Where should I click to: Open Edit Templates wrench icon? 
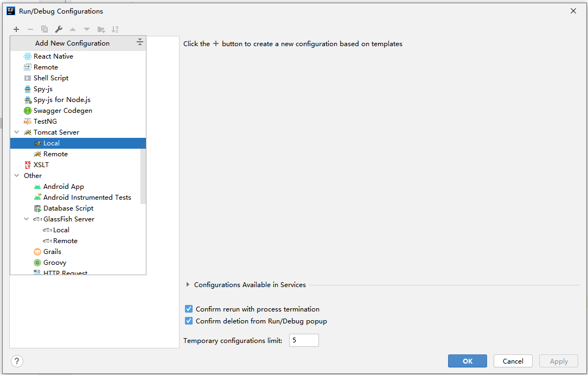(x=59, y=29)
